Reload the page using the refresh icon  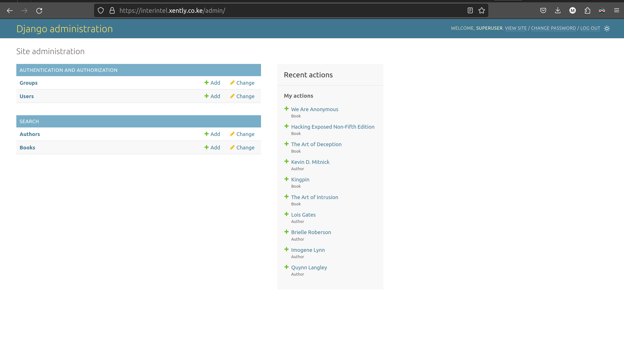coord(39,11)
